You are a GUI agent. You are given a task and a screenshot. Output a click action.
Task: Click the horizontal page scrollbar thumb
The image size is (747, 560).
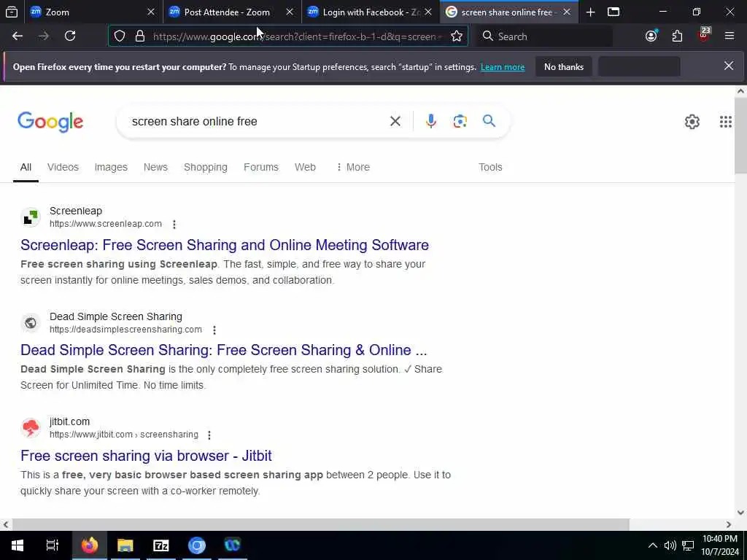320,524
